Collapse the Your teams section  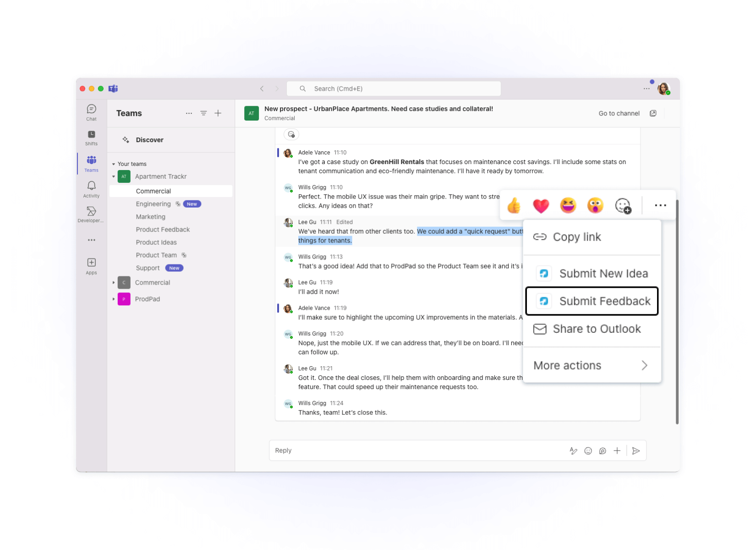[114, 164]
